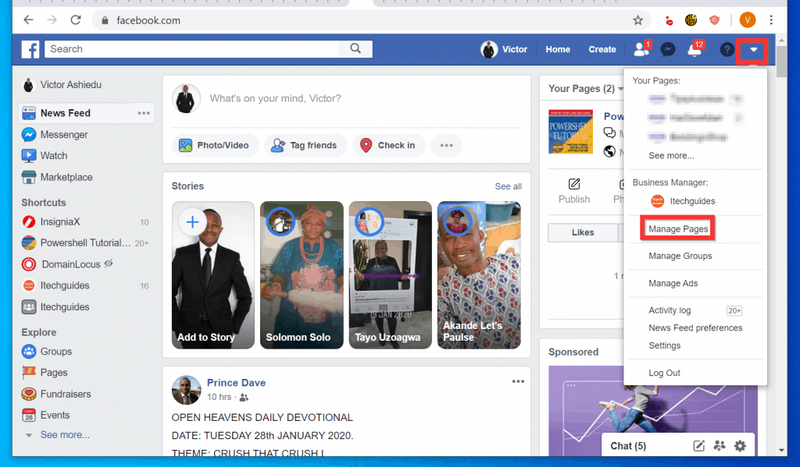The width and height of the screenshot is (800, 467).
Task: Open the Messenger icon in top bar
Action: pos(668,50)
